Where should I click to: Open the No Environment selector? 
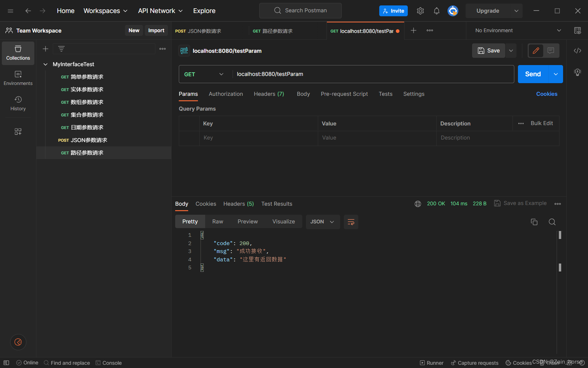[518, 30]
